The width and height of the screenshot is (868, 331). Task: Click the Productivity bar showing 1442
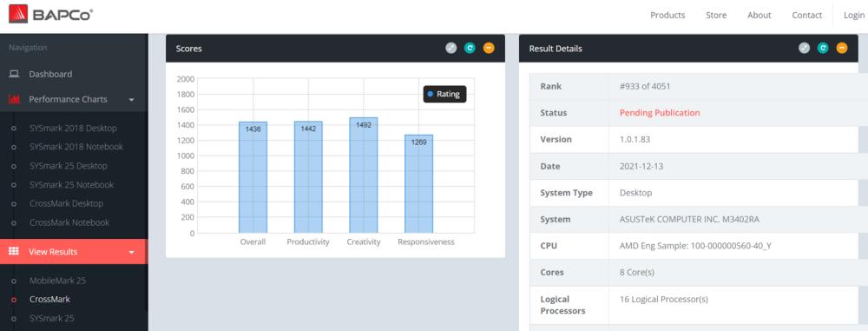click(x=308, y=177)
